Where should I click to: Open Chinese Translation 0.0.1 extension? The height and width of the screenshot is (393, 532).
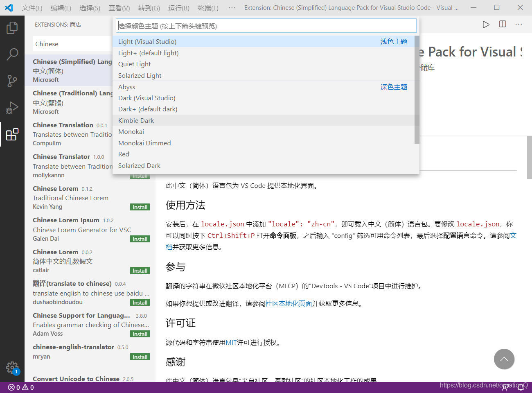[x=69, y=134]
